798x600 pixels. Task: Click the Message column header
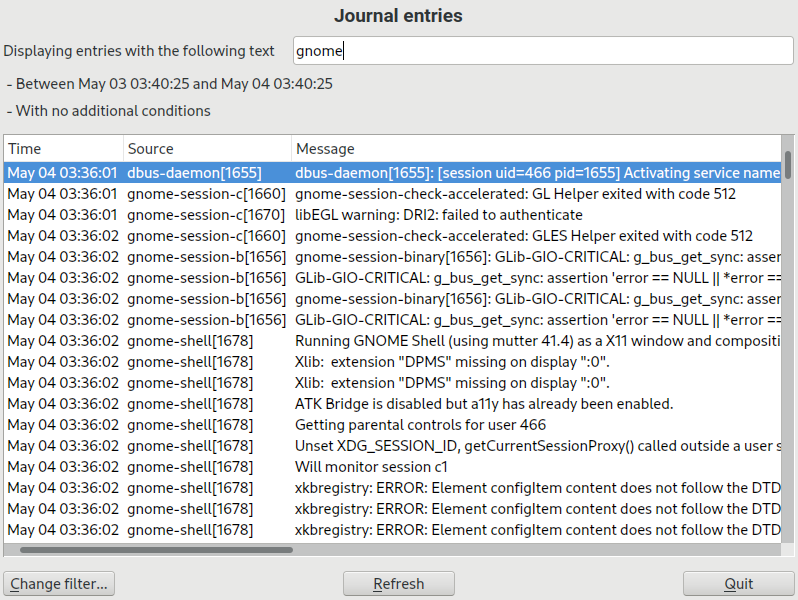point(535,148)
